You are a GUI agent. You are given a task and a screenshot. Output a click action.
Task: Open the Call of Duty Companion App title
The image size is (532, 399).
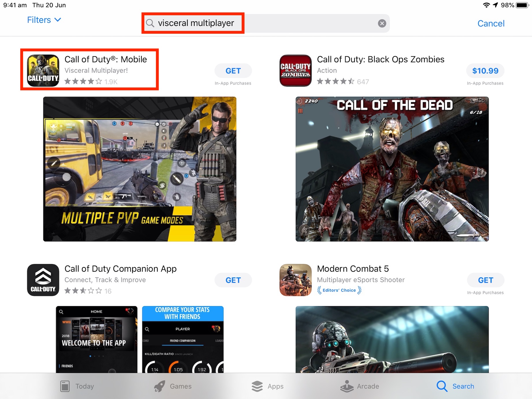(x=120, y=269)
